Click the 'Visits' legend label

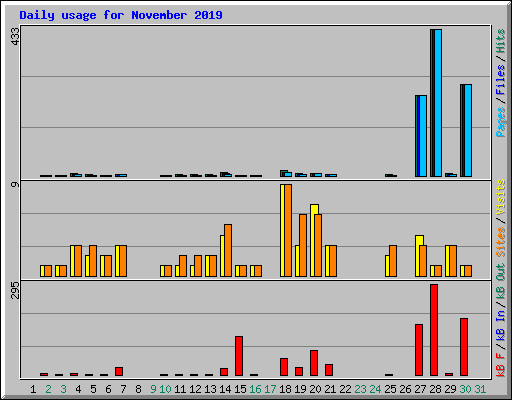click(501, 198)
